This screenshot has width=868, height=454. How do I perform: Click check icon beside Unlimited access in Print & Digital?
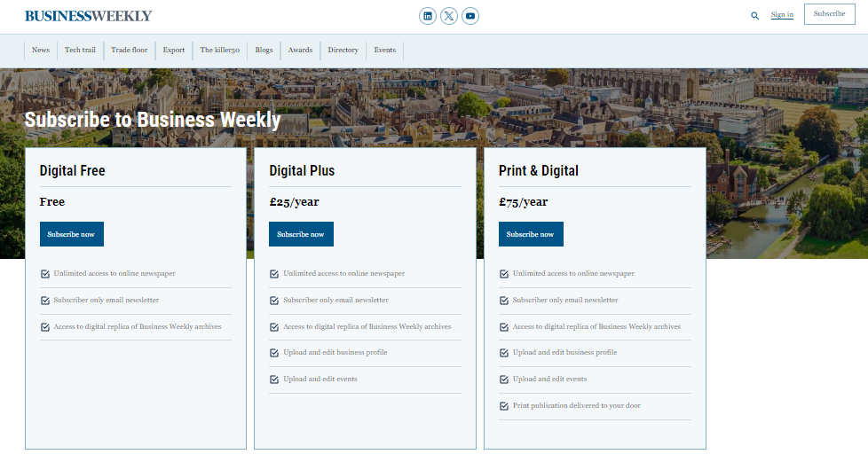coord(504,274)
